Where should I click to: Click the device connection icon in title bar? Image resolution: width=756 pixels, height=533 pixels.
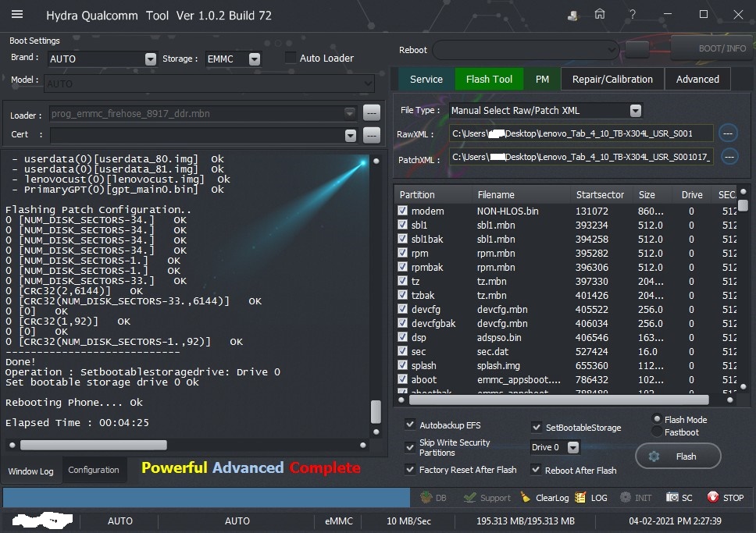(572, 16)
